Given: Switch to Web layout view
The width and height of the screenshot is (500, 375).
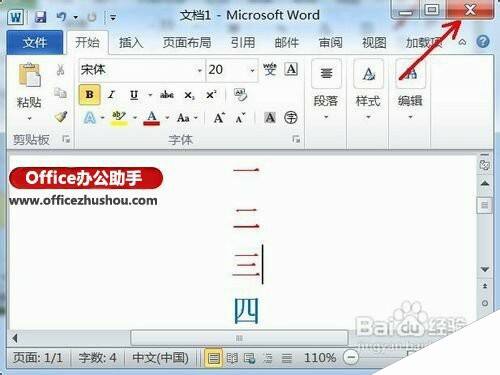Looking at the screenshot, I should (249, 358).
